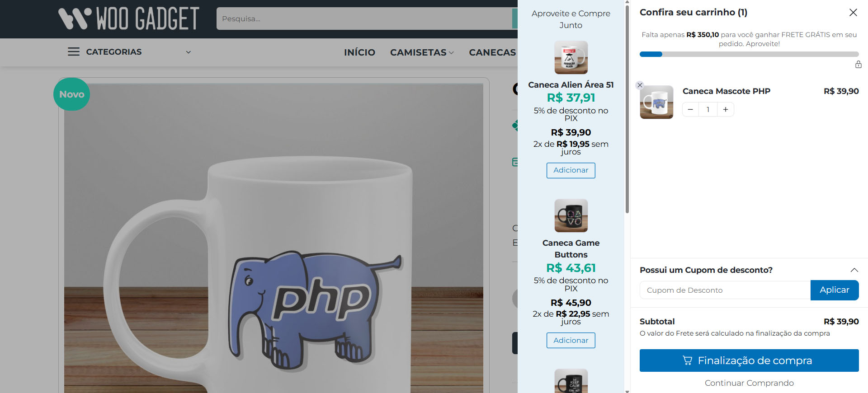Click the Woo Gadget logo

click(129, 19)
